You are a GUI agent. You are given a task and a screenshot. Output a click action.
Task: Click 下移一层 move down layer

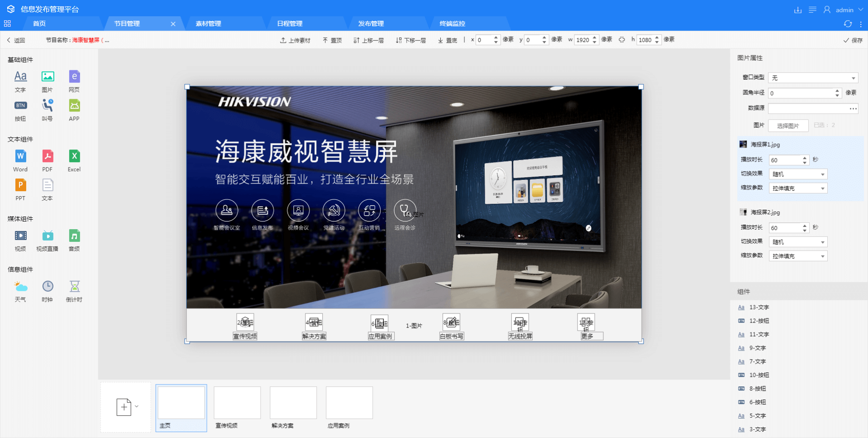[x=410, y=40]
